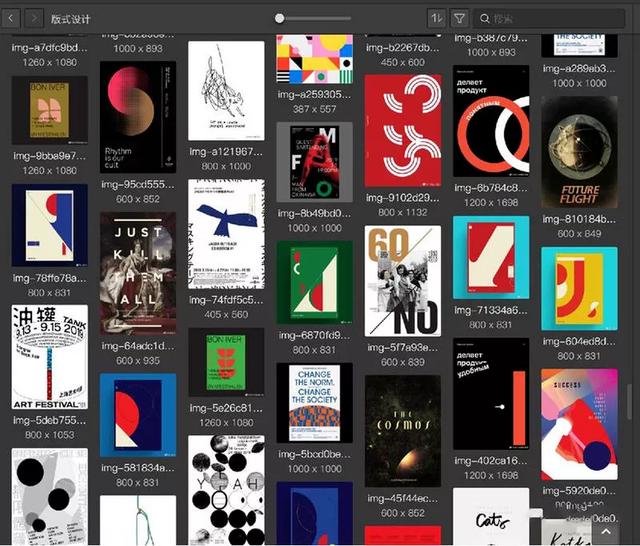This screenshot has width=640, height=546.
Task: Go back with the left arrow button
Action: pyautogui.click(x=11, y=18)
